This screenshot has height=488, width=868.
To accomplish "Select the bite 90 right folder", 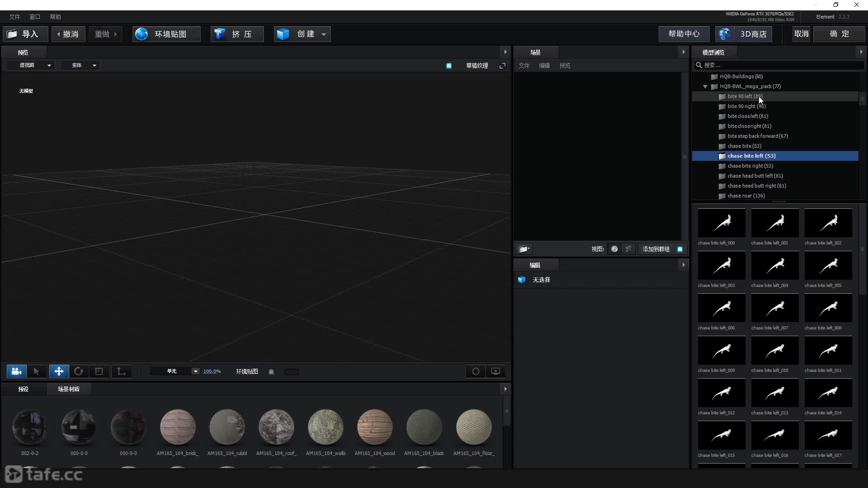I will [746, 106].
